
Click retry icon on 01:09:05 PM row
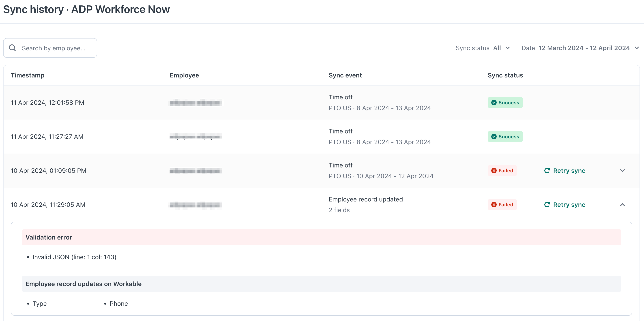tap(547, 171)
